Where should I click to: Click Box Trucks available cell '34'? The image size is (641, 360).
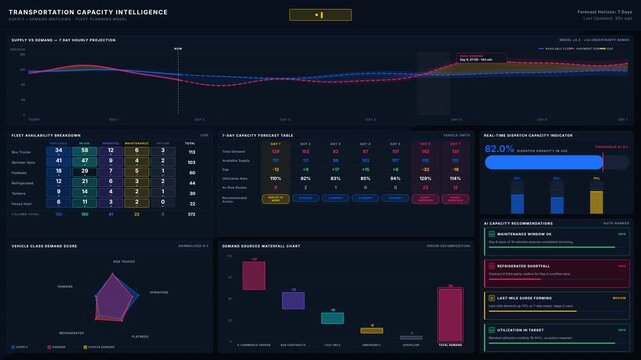pyautogui.click(x=58, y=151)
